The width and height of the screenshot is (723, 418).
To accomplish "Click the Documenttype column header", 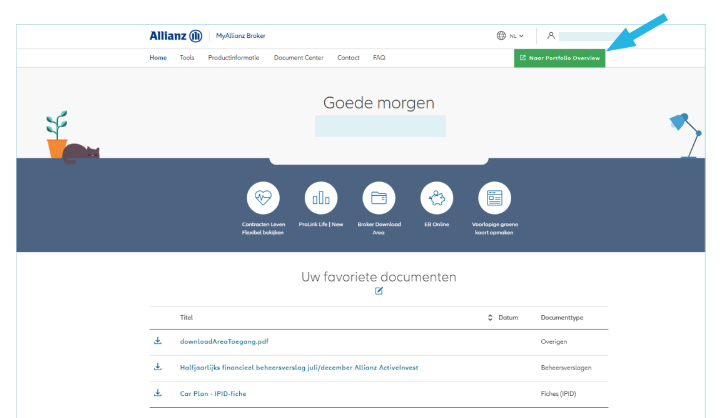I will click(x=562, y=318).
